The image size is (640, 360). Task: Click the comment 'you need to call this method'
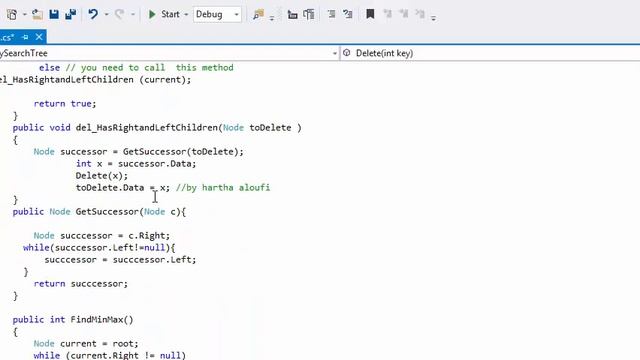149,68
